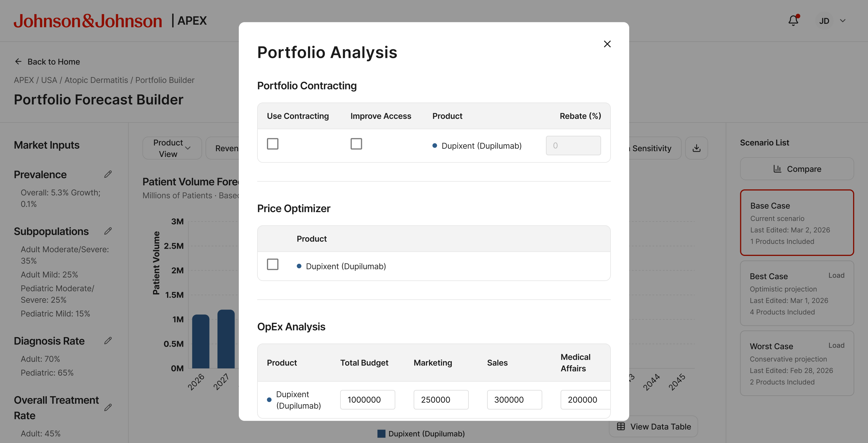The image size is (868, 443).
Task: Click the 'Adult Mild: 25%' text
Action: (x=49, y=275)
